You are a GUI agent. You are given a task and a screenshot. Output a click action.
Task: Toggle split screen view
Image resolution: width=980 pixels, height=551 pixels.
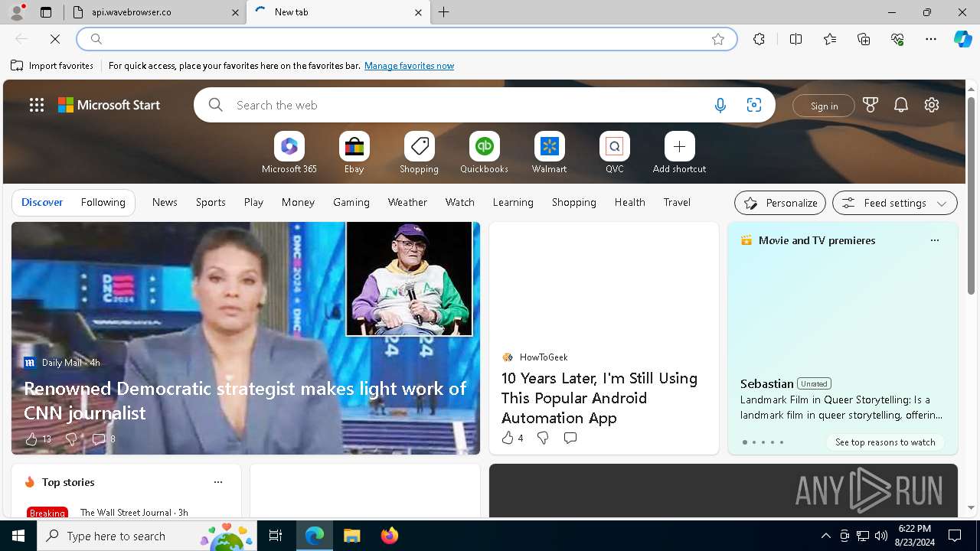click(795, 39)
